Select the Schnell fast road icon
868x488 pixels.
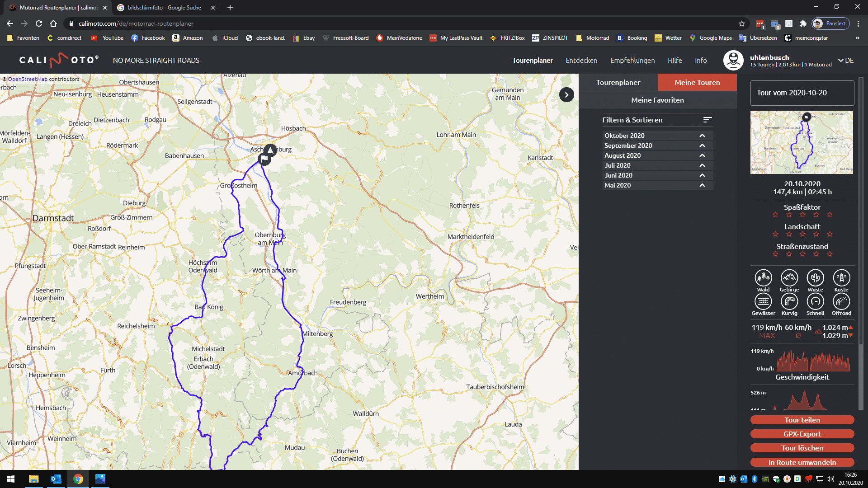815,301
